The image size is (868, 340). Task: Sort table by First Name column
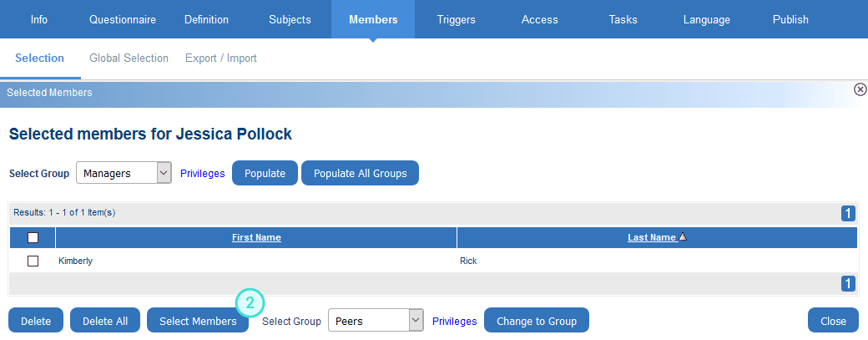pos(256,237)
